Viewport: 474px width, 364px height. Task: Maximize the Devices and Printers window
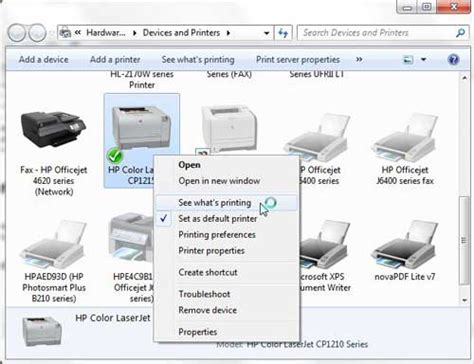click(x=427, y=6)
